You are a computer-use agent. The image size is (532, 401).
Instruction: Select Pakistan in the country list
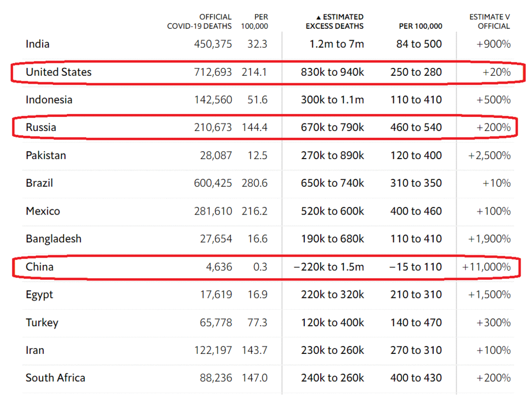[x=46, y=155]
